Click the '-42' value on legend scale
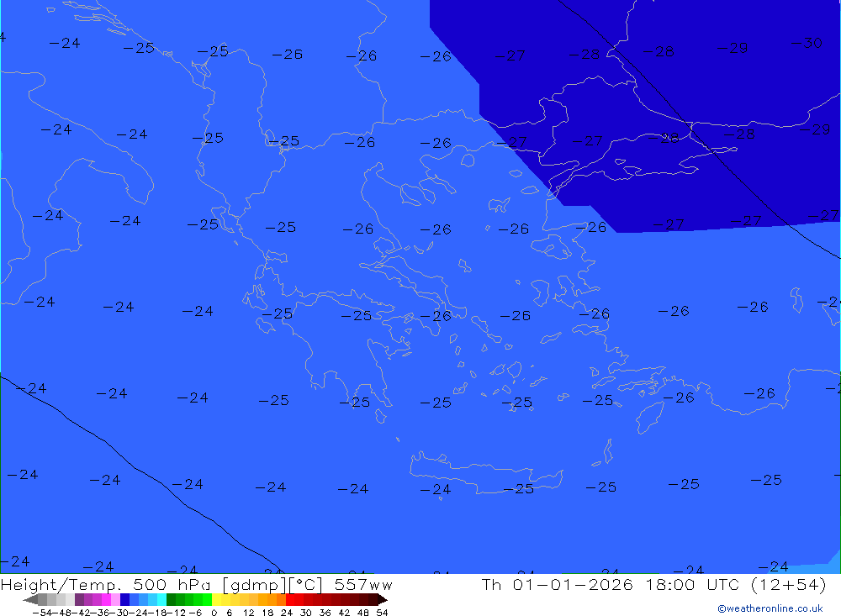841x616 pixels. (x=82, y=613)
